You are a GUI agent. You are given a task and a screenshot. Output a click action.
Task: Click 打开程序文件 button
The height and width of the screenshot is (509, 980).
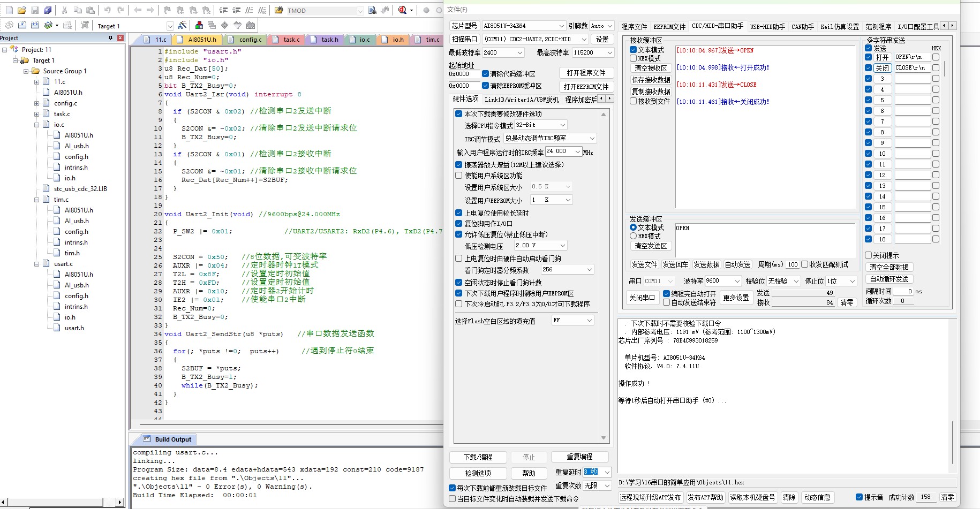[x=586, y=73]
